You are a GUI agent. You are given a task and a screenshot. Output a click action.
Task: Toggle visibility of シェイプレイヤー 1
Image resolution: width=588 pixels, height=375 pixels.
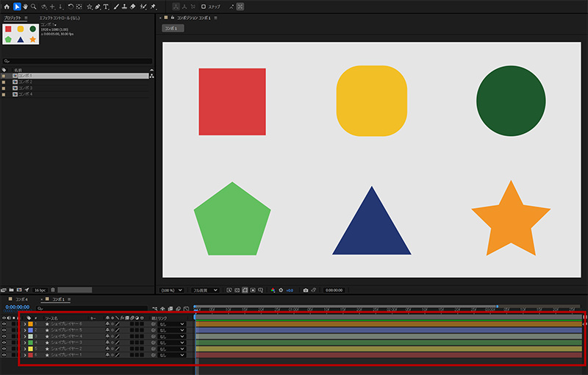pos(4,354)
